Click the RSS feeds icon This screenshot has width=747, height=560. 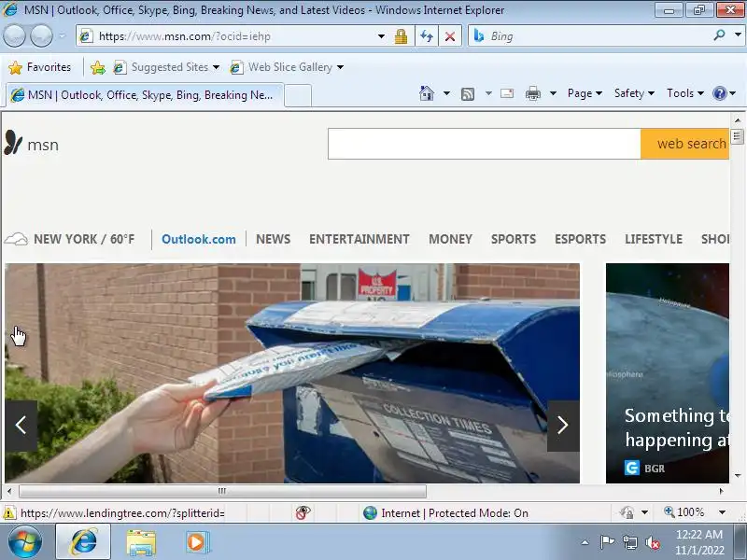468,94
